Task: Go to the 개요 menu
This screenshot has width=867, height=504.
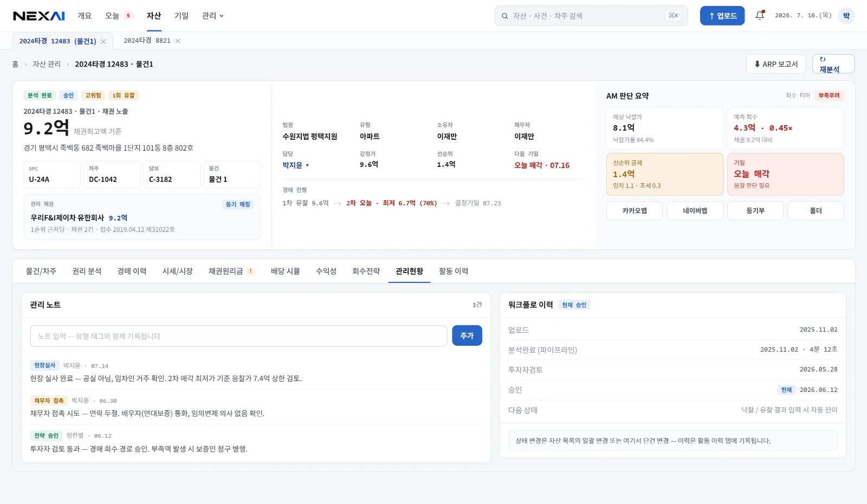Action: [x=85, y=16]
